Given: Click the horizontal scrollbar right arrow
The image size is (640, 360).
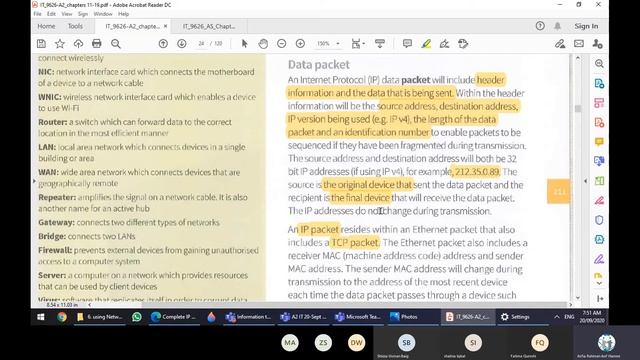Looking at the screenshot, I should tap(571, 304).
